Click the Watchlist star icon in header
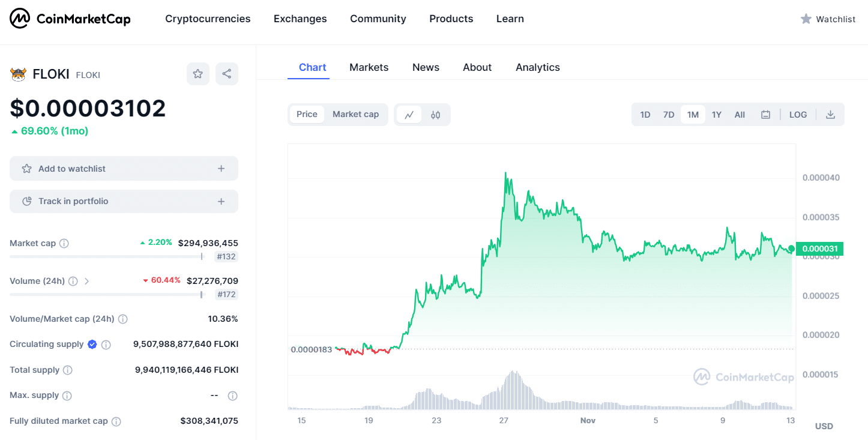This screenshot has height=440, width=868. pyautogui.click(x=806, y=19)
